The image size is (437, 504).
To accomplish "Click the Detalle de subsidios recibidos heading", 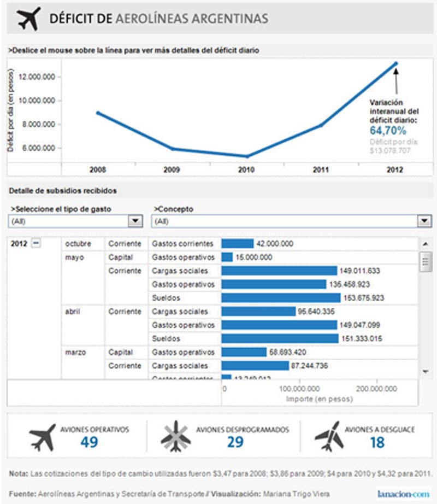I will 63,191.
